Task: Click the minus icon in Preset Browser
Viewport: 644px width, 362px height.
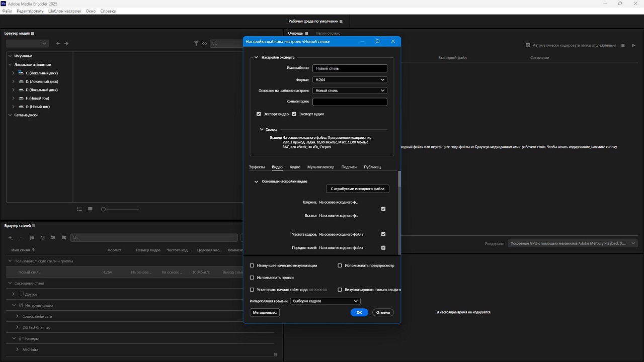Action: [x=21, y=238]
